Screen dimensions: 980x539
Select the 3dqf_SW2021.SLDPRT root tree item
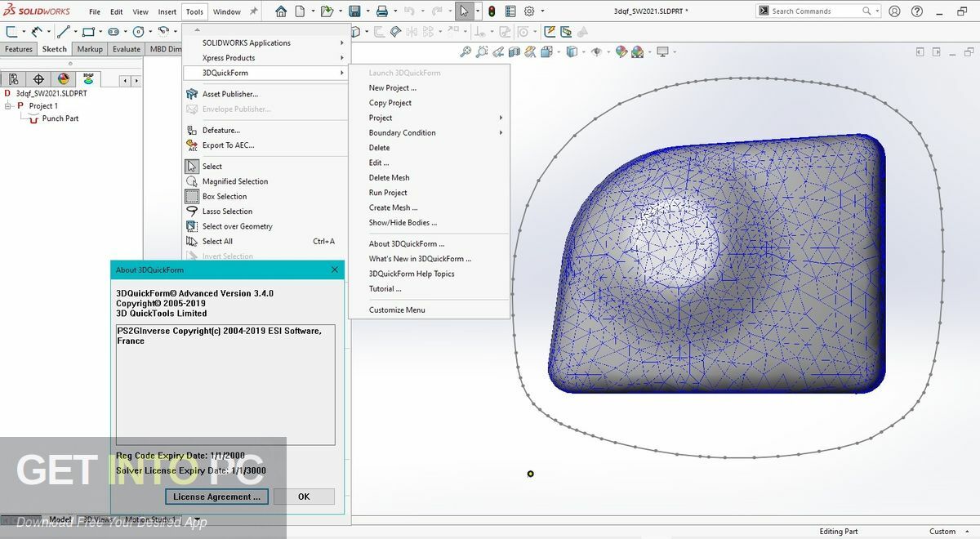(51, 93)
